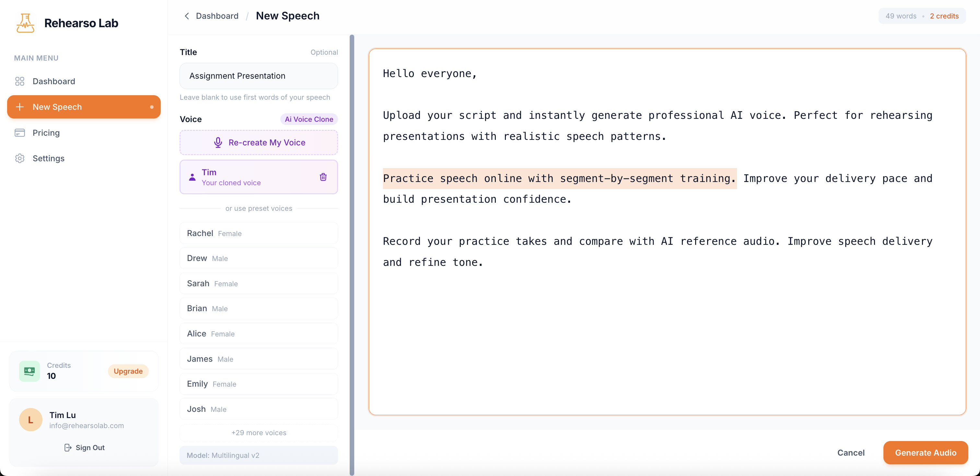The height and width of the screenshot is (476, 980).
Task: Click the microphone icon in Re-create My Voice
Action: pos(218,142)
